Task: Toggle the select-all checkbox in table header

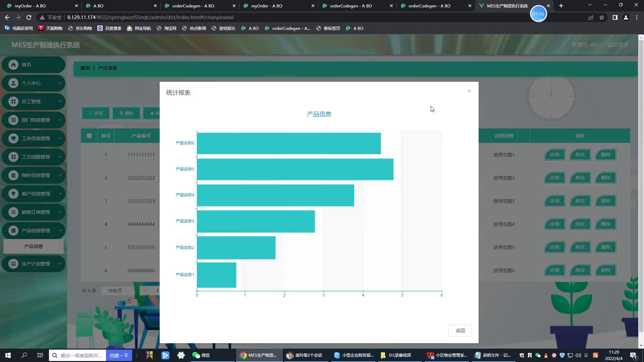Action: (89, 136)
